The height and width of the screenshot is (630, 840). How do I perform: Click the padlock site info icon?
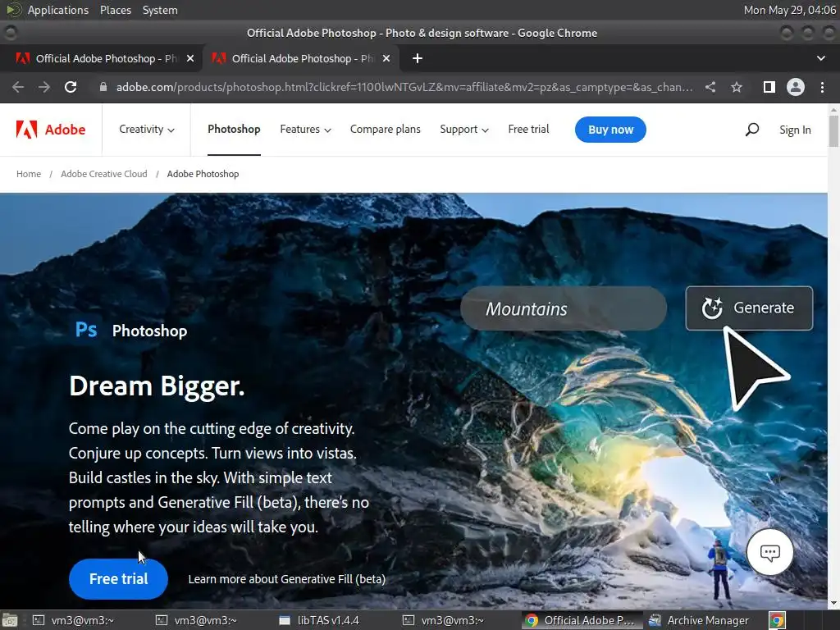pos(103,87)
